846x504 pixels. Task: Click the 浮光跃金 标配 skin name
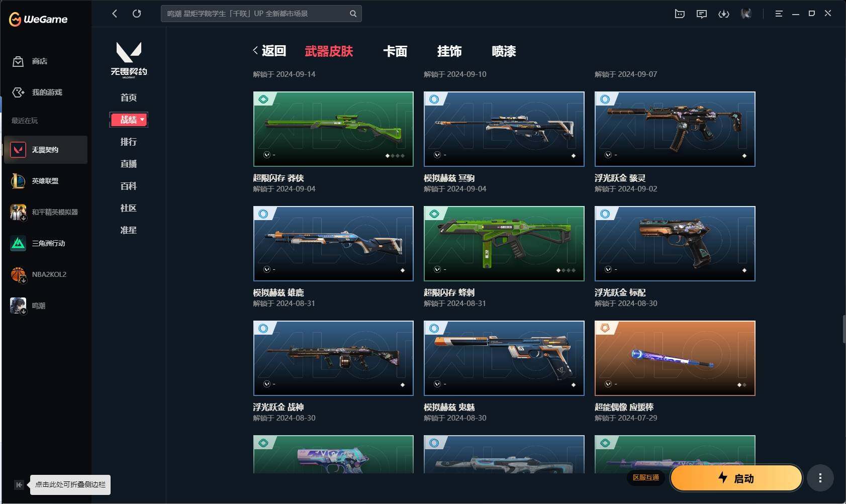(x=620, y=292)
